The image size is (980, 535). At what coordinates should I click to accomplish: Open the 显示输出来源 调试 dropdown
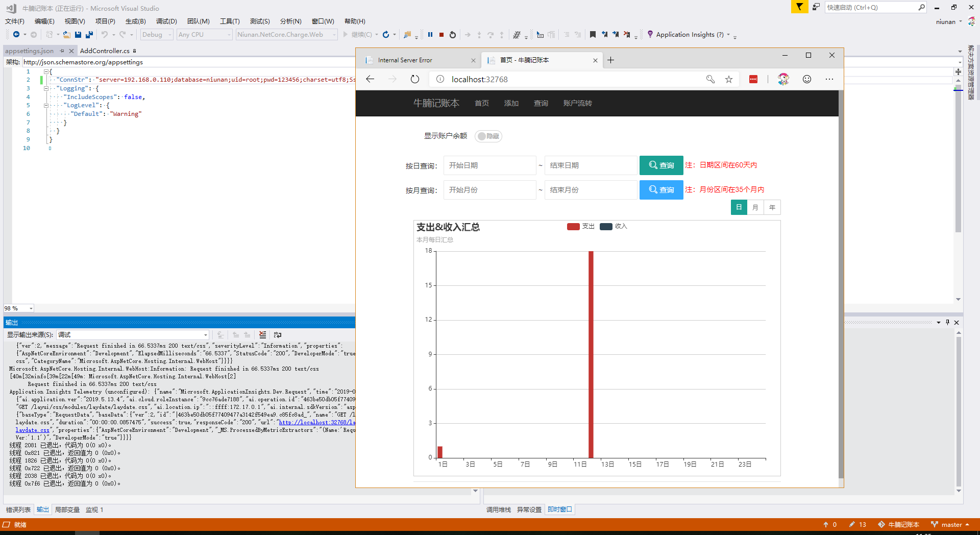(x=133, y=335)
